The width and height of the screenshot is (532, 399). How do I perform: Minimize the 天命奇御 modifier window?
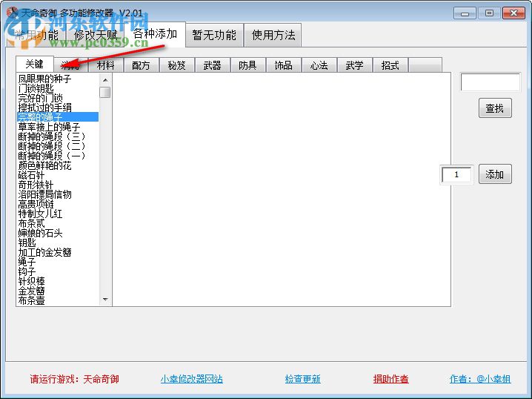click(x=465, y=13)
